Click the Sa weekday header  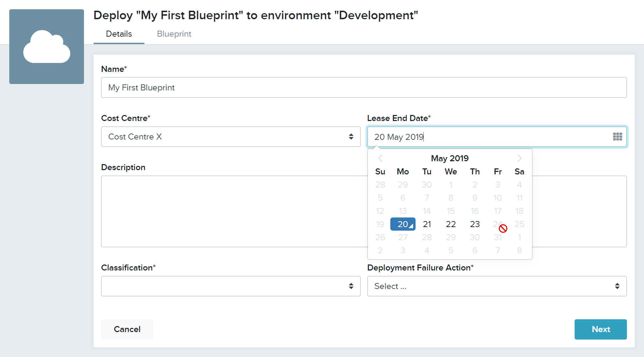coord(519,172)
